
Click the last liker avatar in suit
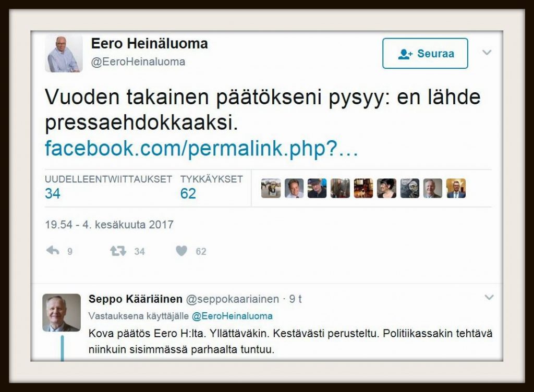(456, 188)
